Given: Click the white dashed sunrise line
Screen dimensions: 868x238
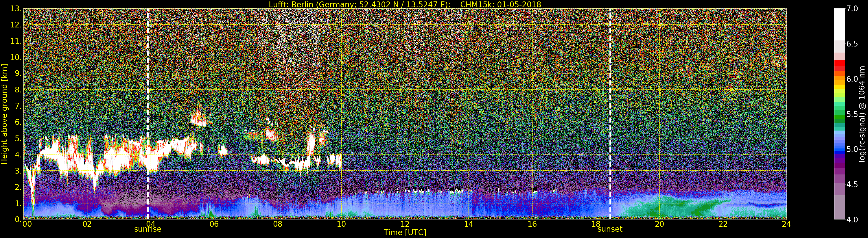Looking at the screenshot, I should [148, 114].
